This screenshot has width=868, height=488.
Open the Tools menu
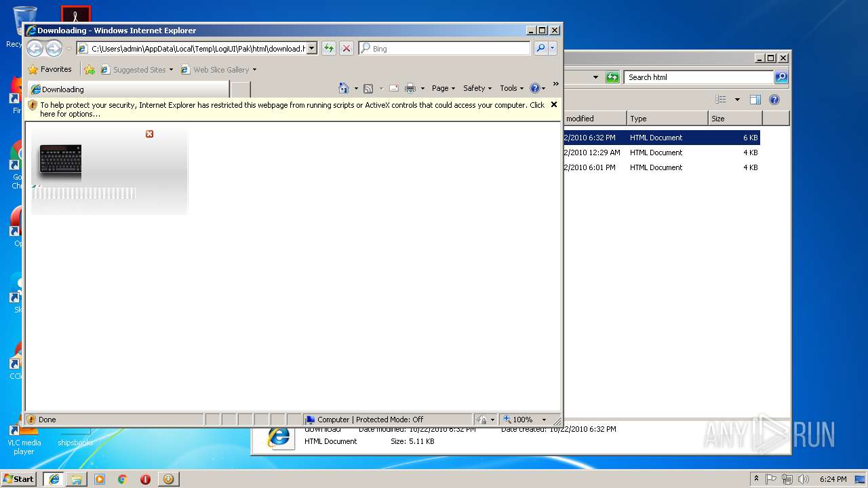click(x=512, y=88)
